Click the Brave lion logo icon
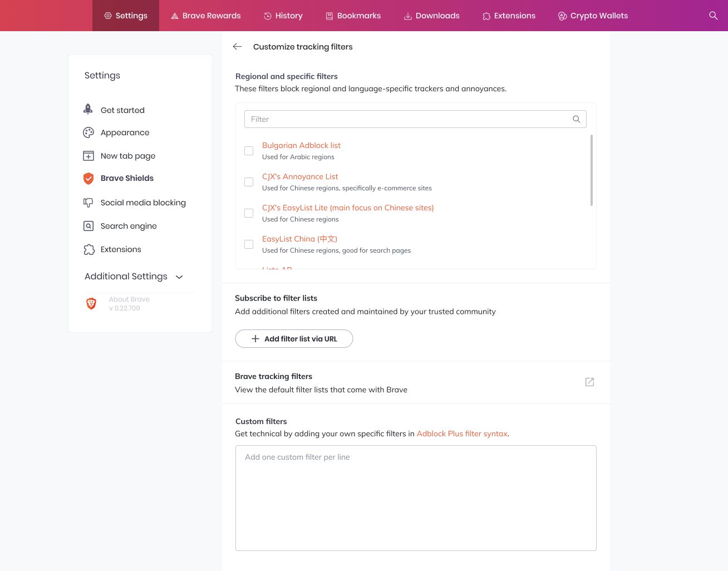Viewport: 728px width, 571px height. coord(91,303)
